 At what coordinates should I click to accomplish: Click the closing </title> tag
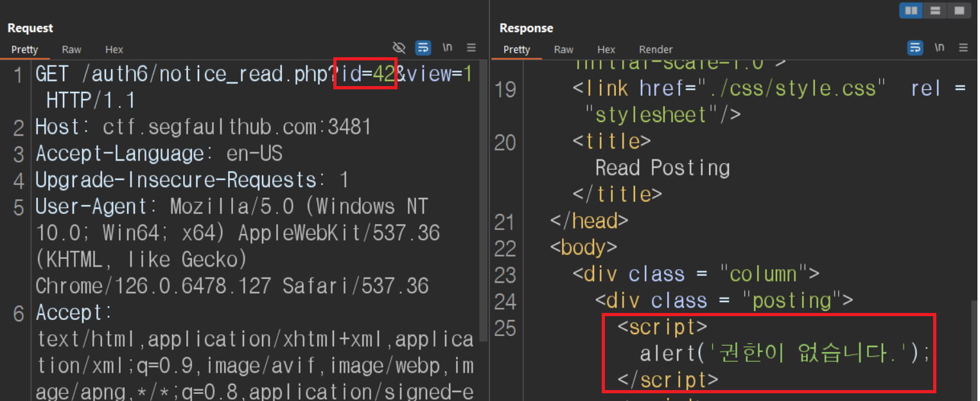point(617,194)
